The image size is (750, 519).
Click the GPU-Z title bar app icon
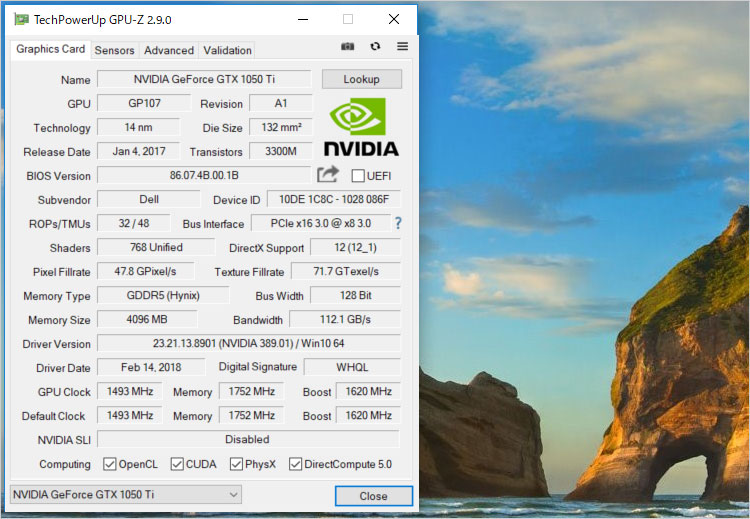pyautogui.click(x=21, y=20)
